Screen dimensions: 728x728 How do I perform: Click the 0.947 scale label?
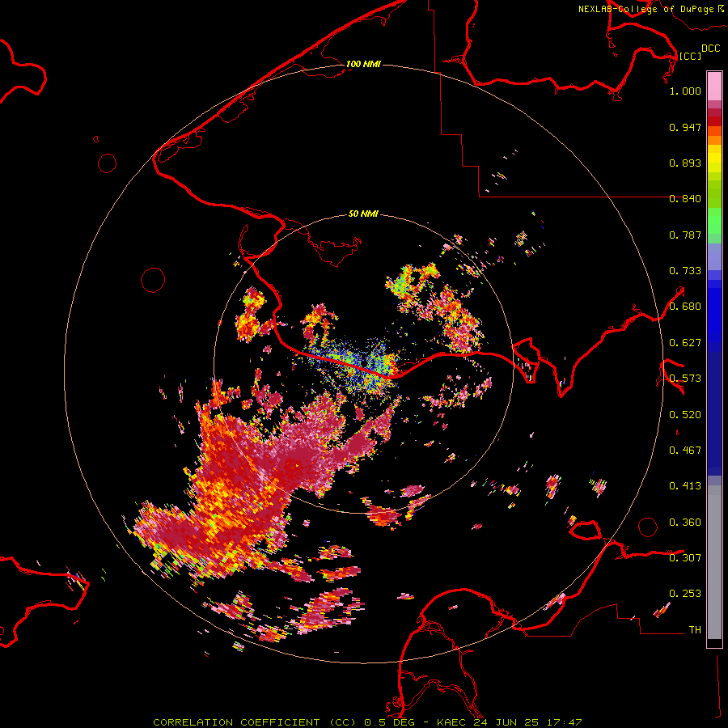[x=685, y=127]
